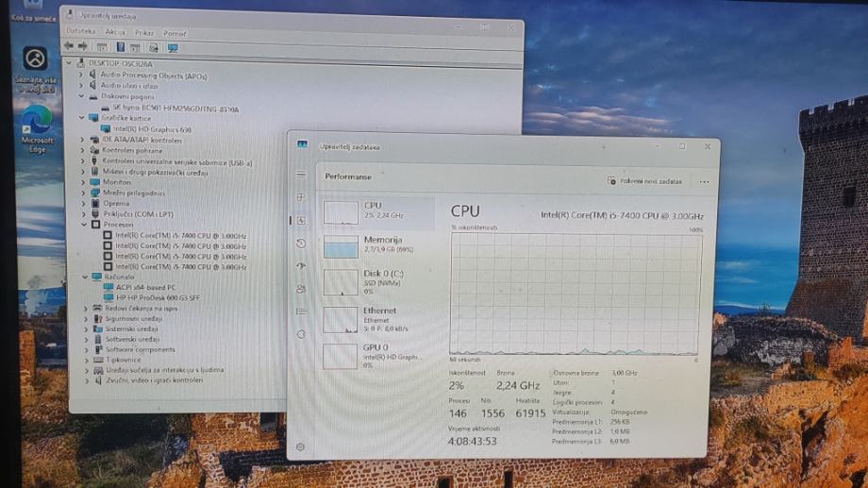Expand the Monitori node
Screen dimensions: 868x488
click(83, 181)
